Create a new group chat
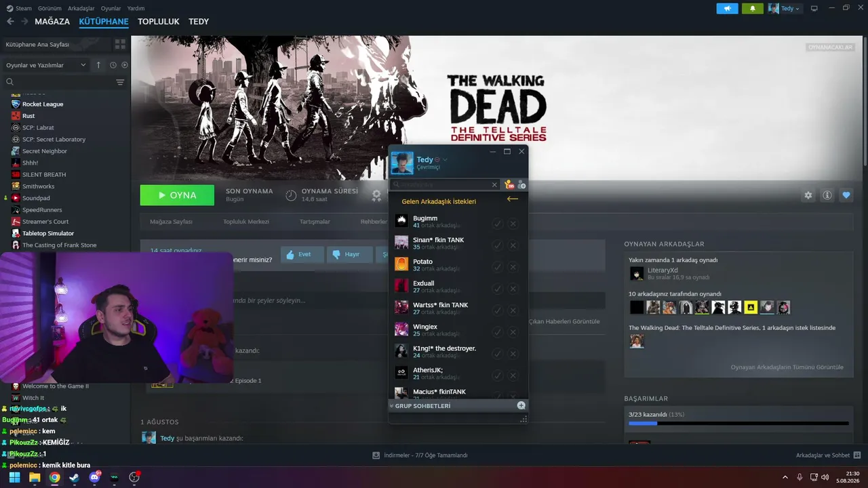Image resolution: width=868 pixels, height=488 pixels. (521, 405)
